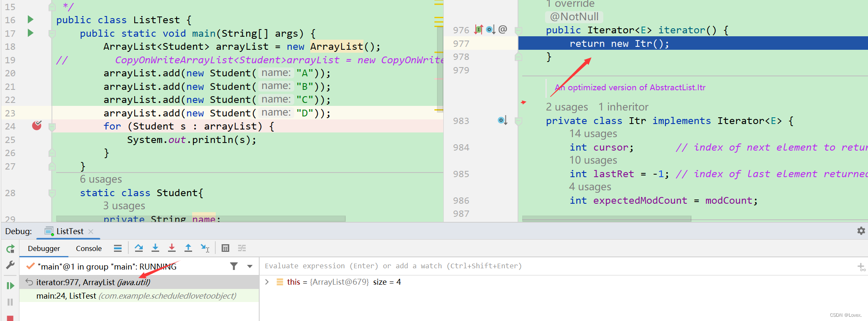Click 'An optimized version of AbstractList.Itr' doc comment

tap(630, 87)
